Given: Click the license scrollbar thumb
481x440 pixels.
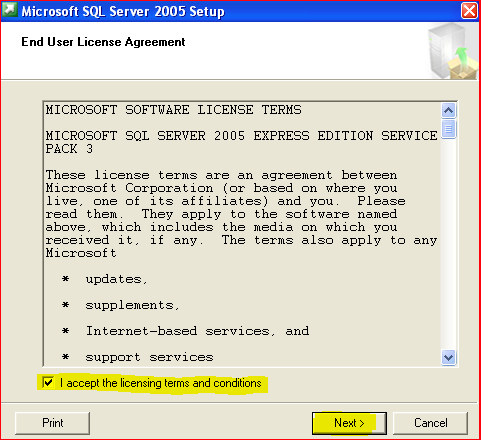Looking at the screenshot, I should 448,129.
